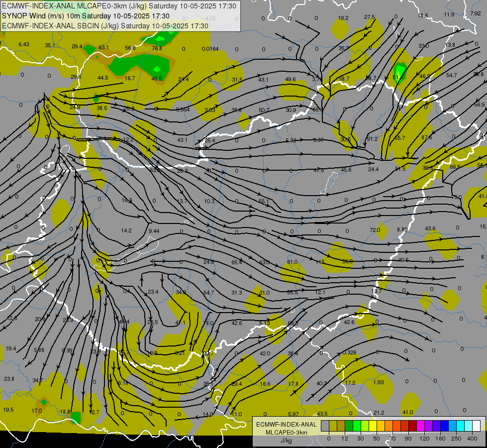The image size is (487, 448).
Task: Click the map value 19.2
Action: pos(343,18)
